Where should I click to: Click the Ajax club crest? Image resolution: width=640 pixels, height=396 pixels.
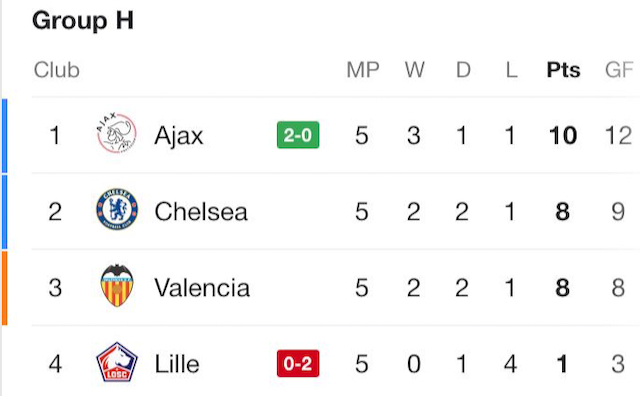[x=117, y=133]
